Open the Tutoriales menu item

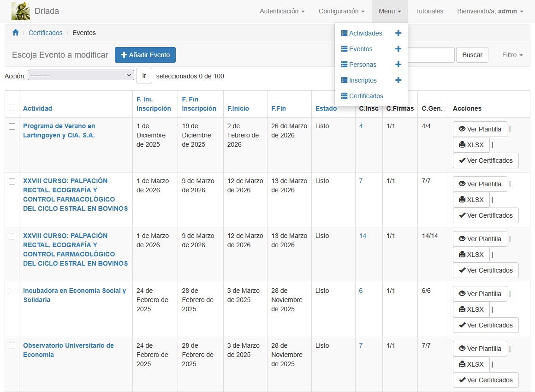click(x=429, y=12)
